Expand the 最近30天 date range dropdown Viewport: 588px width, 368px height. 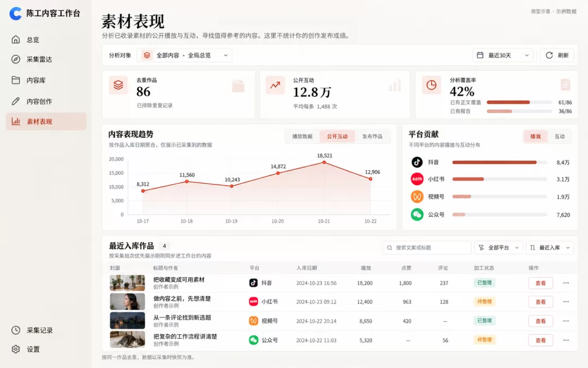[503, 55]
